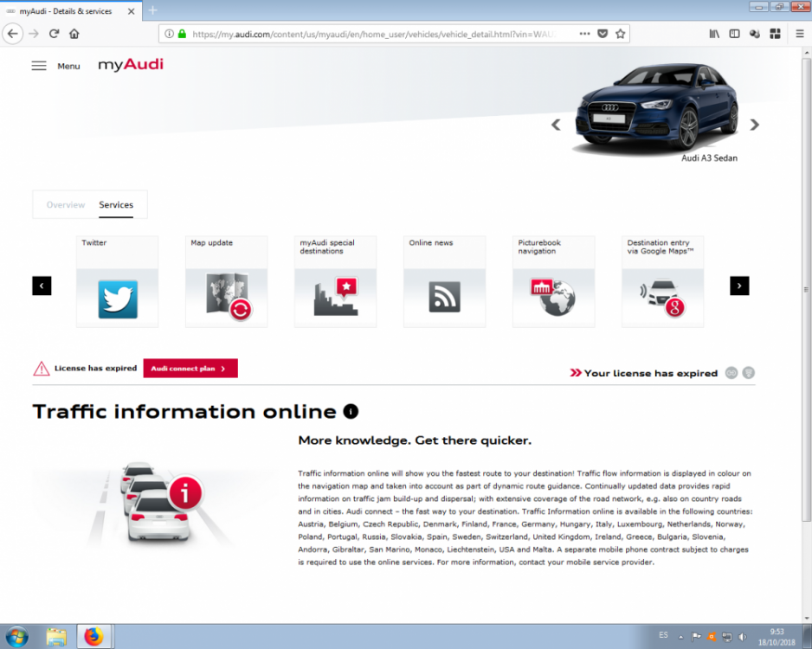Select myAudi special destinations icon
The image size is (812, 649).
coord(336,297)
